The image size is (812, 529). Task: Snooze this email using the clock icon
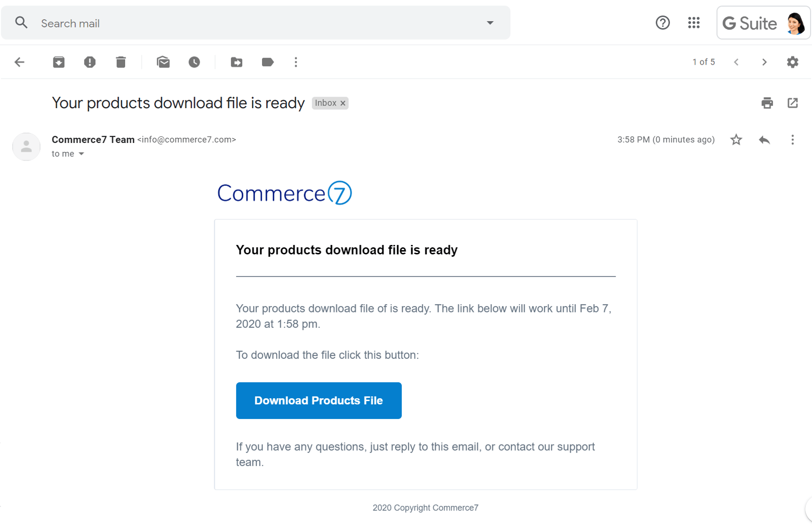click(x=194, y=62)
